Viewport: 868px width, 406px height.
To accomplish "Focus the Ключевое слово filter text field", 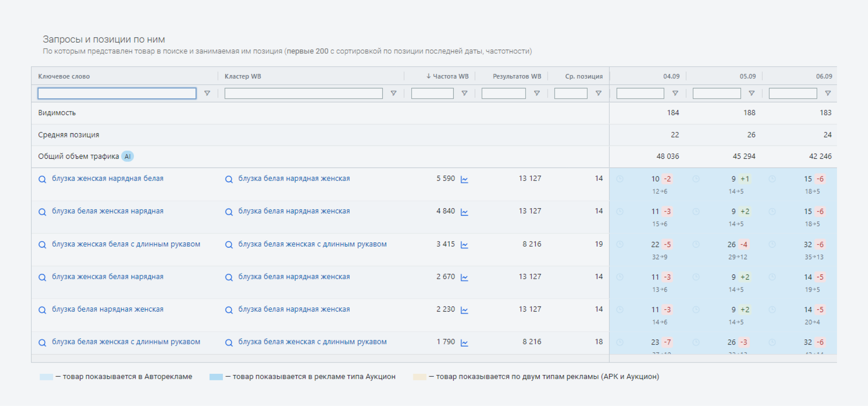I will click(x=117, y=93).
